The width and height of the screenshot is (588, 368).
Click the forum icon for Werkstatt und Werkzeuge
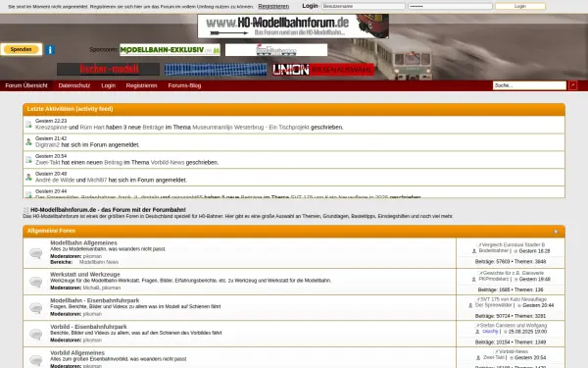(x=36, y=282)
